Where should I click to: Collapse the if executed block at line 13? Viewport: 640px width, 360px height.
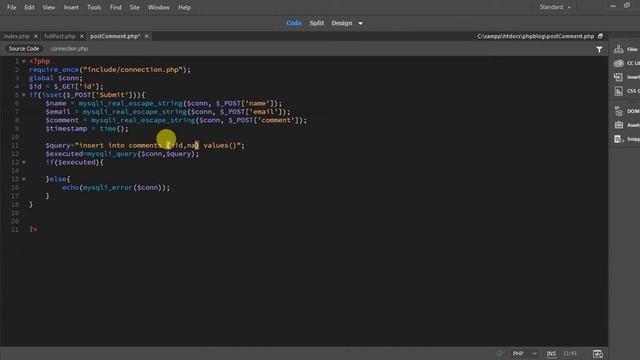24,162
